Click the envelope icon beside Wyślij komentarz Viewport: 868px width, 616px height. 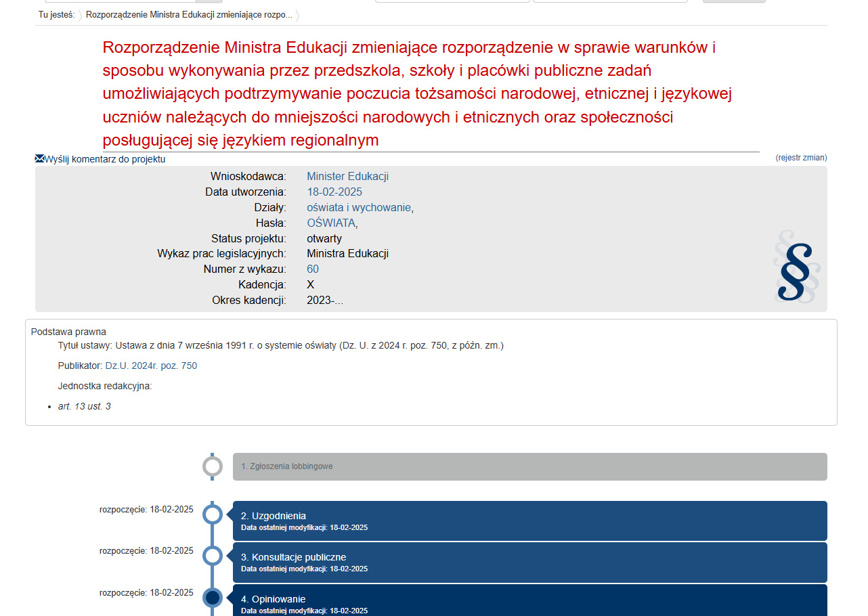point(39,158)
